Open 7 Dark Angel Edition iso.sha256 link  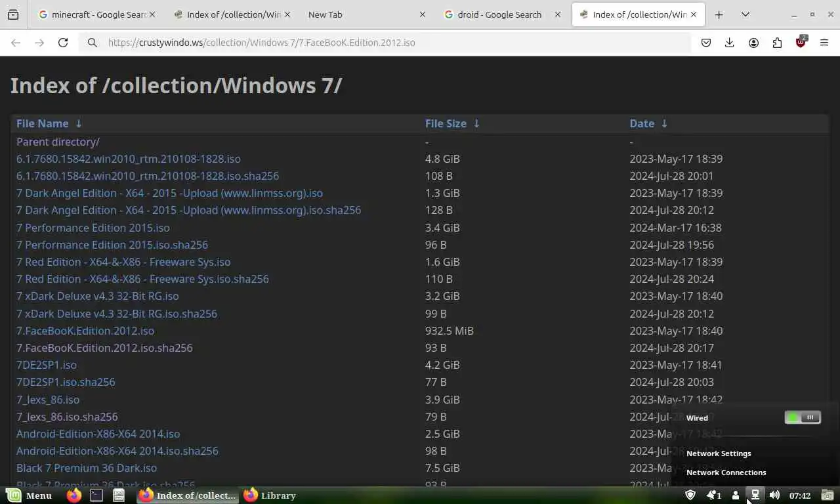pos(188,210)
